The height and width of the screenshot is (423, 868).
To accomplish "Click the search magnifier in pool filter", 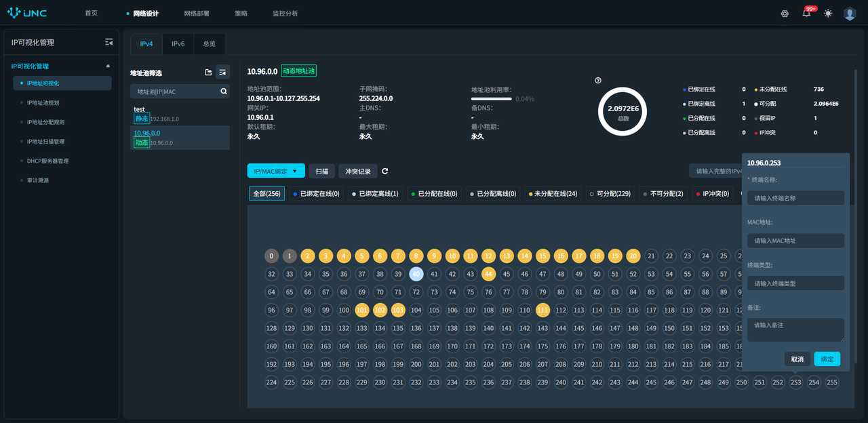I will click(224, 92).
